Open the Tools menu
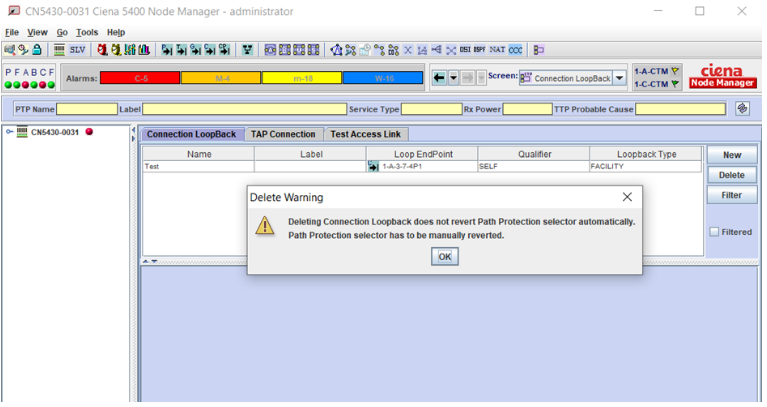767x407 pixels. point(85,32)
